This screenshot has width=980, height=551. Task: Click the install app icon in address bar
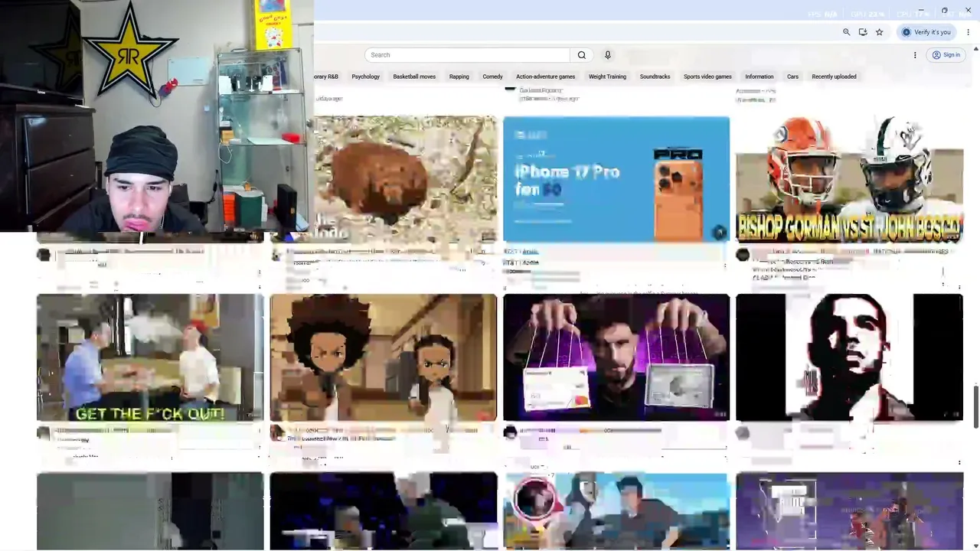tap(863, 32)
